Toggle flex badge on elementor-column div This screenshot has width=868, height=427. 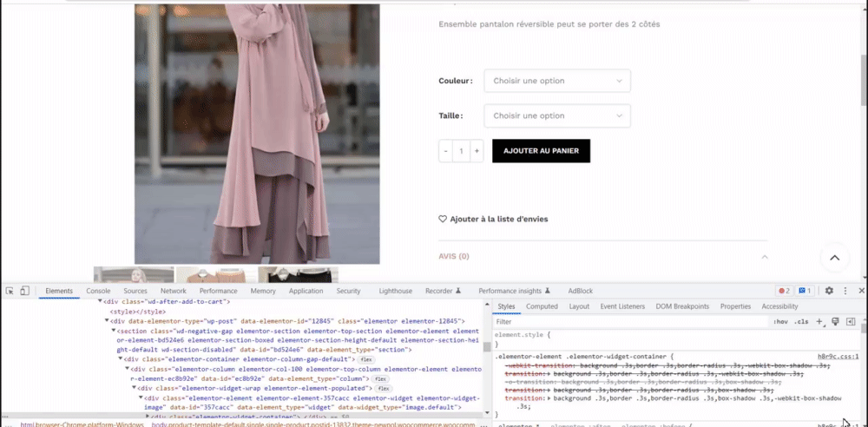coord(380,378)
